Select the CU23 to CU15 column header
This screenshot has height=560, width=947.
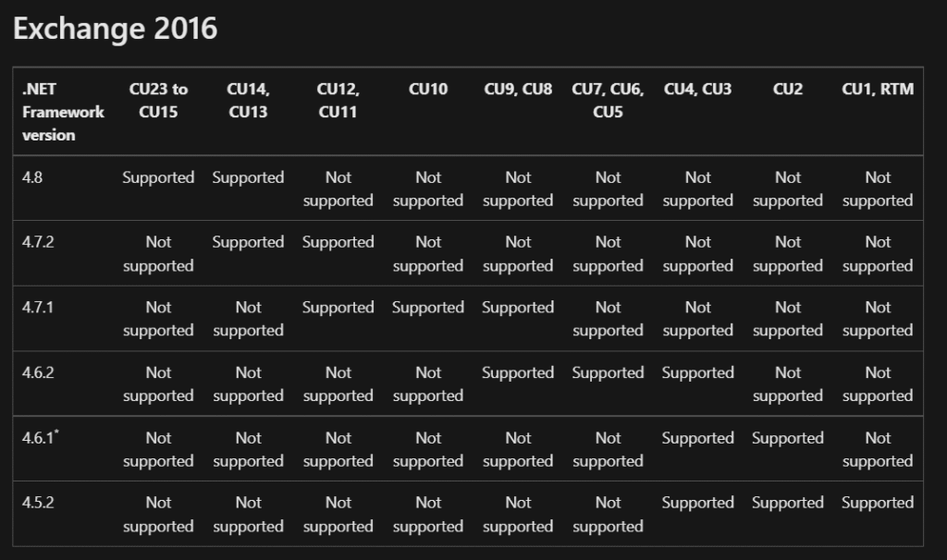158,101
